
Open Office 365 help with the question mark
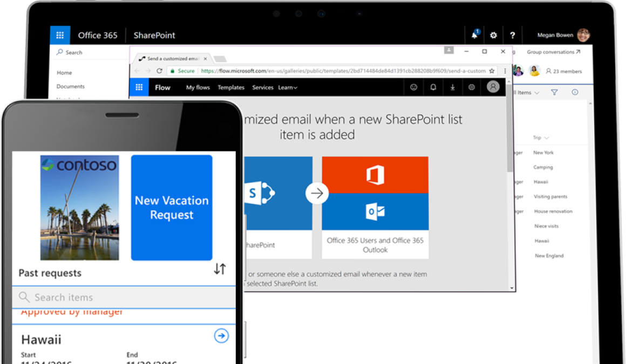click(x=512, y=35)
